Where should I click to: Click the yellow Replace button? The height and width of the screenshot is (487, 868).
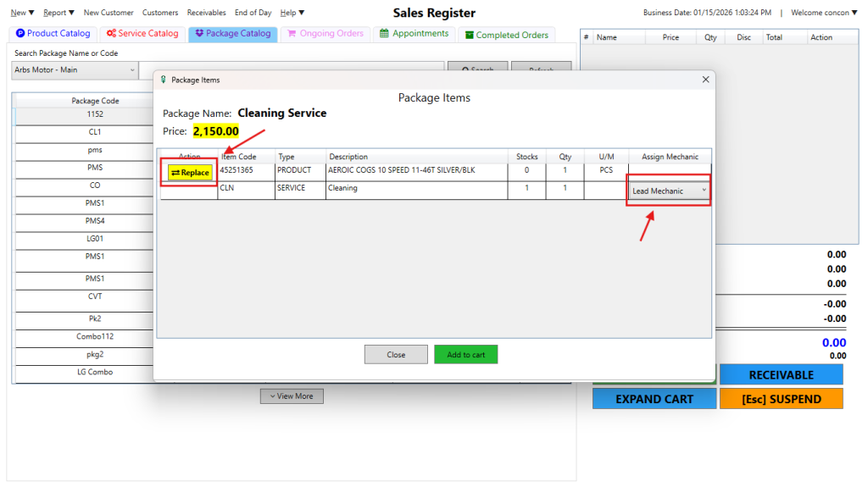pyautogui.click(x=190, y=173)
